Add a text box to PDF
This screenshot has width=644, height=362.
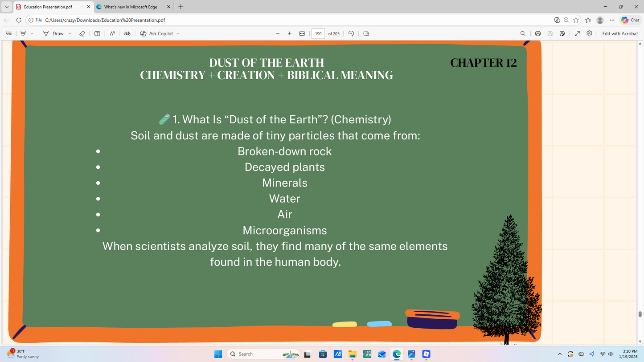point(97,33)
